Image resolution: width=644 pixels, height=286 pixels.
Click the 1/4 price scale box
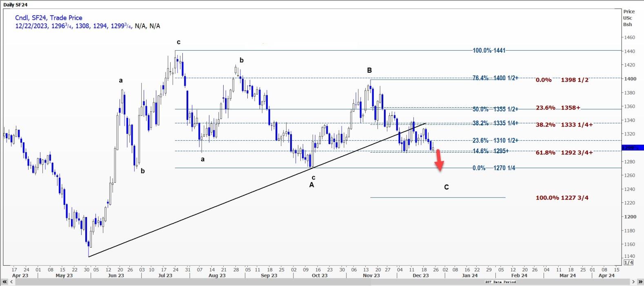point(628,262)
